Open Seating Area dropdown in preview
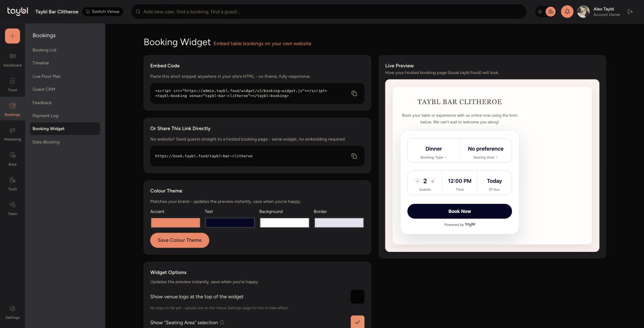 (485, 151)
